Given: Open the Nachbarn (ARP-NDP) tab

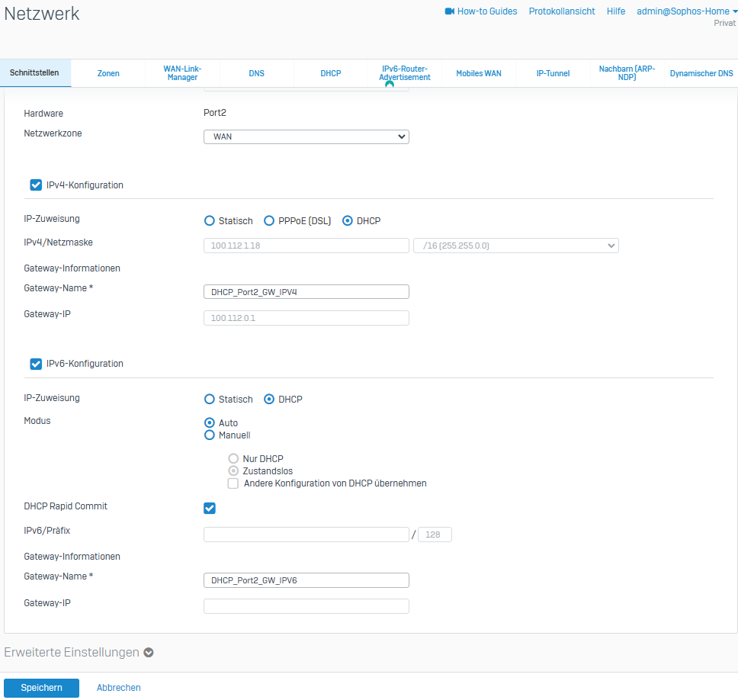Looking at the screenshot, I should (x=627, y=73).
